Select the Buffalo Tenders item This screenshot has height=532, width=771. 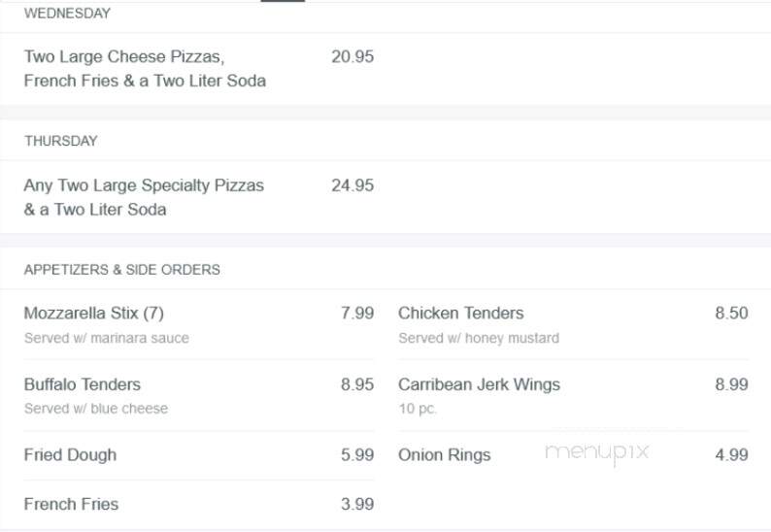coord(83,384)
